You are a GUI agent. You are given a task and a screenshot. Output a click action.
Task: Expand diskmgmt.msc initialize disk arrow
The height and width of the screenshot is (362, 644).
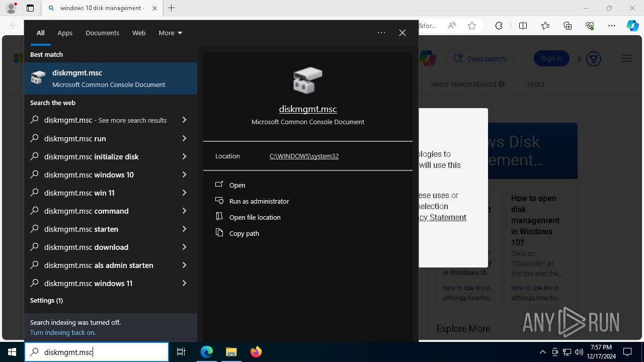pos(184,156)
